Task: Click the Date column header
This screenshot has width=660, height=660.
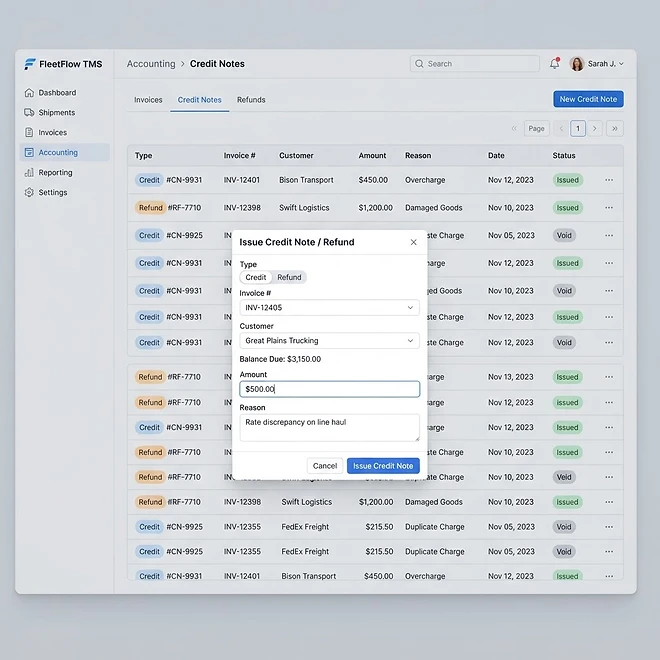Action: [496, 156]
